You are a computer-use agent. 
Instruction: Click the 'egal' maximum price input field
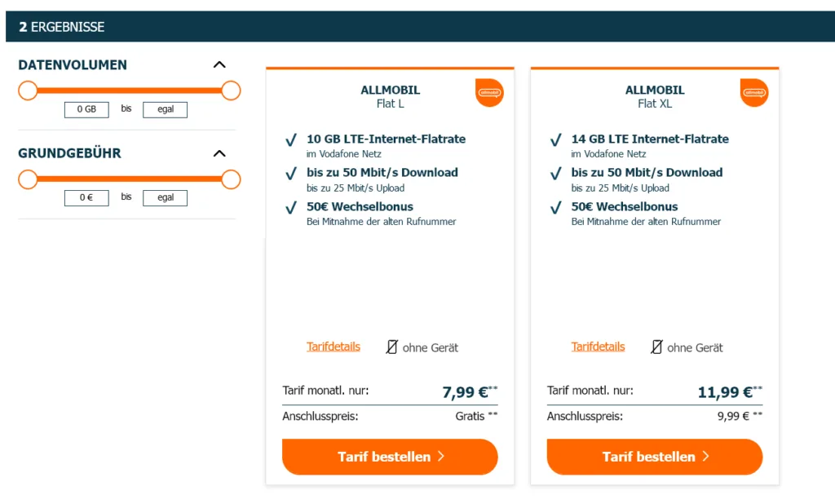[x=165, y=197]
